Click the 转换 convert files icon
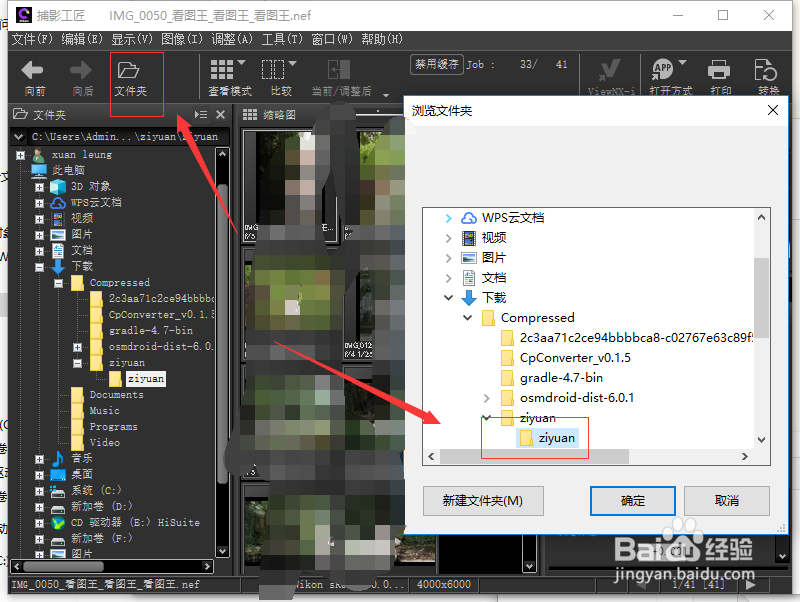800x602 pixels. pos(766,69)
